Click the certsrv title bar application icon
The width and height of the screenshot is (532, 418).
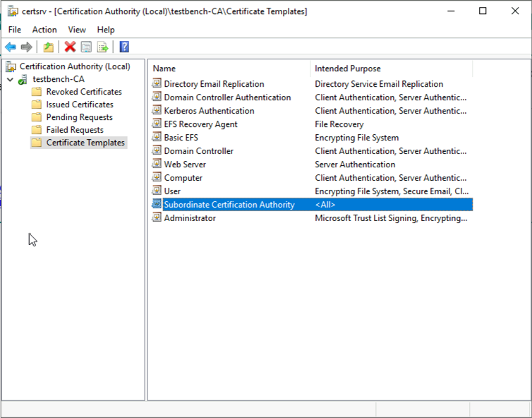[13, 11]
